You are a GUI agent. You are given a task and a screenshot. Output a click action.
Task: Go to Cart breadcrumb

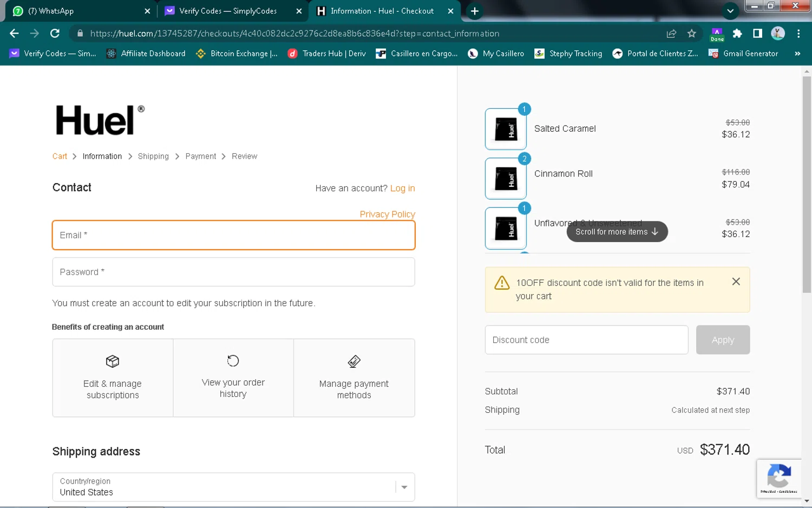(x=60, y=156)
